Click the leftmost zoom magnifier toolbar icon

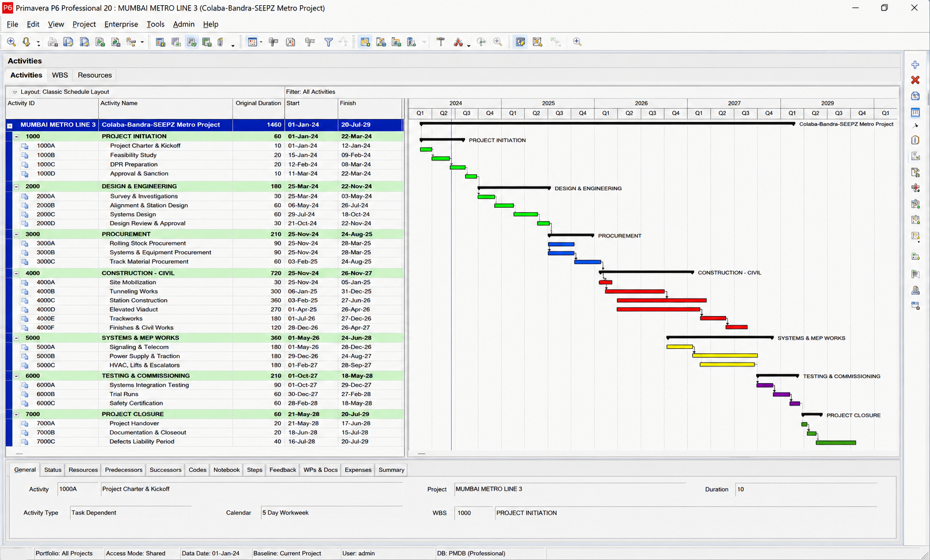coord(12,42)
